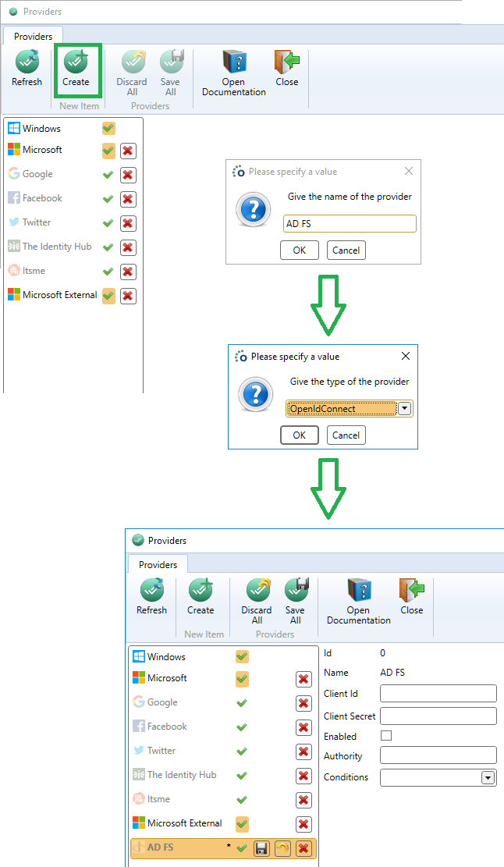Click Create in the bottom Providers window

pyautogui.click(x=201, y=597)
